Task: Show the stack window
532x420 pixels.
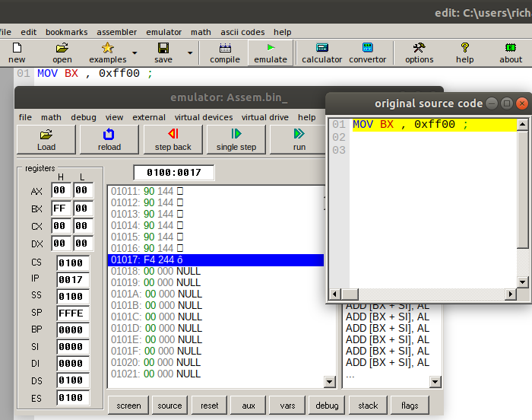Action: pyautogui.click(x=368, y=406)
